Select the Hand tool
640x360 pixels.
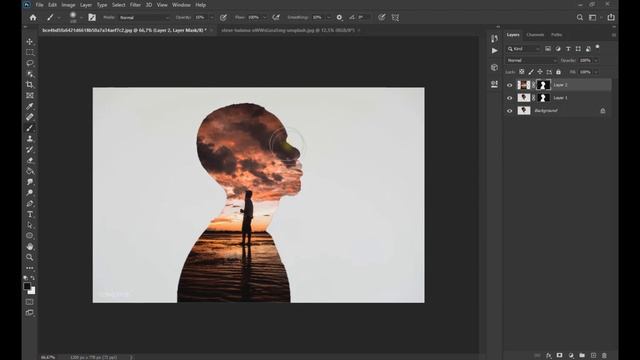click(30, 247)
